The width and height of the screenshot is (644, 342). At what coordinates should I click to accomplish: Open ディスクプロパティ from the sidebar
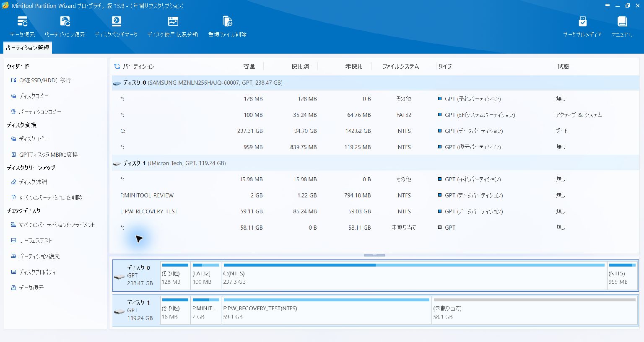[34, 272]
